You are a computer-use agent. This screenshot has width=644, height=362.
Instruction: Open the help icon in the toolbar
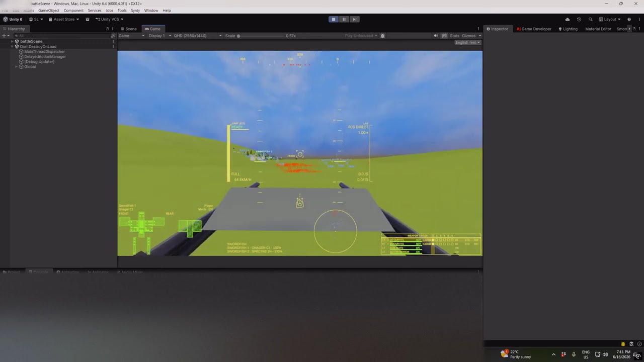pos(629,19)
